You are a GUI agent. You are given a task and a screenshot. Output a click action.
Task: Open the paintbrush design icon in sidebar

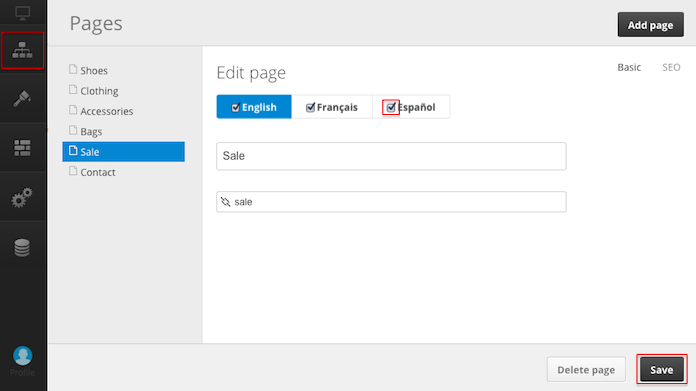click(x=22, y=98)
